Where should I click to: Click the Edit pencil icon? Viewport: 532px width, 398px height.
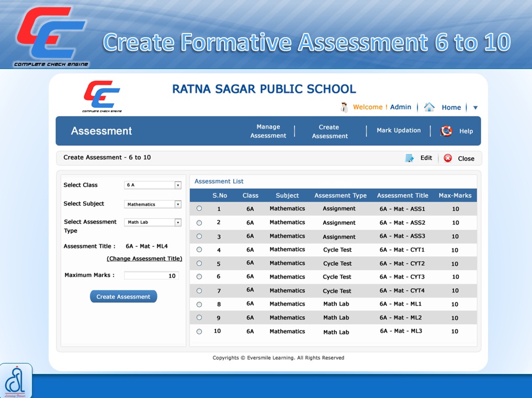(410, 158)
